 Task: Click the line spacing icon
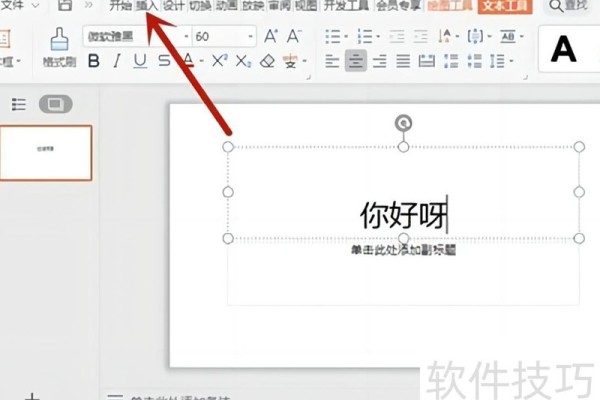tap(497, 61)
